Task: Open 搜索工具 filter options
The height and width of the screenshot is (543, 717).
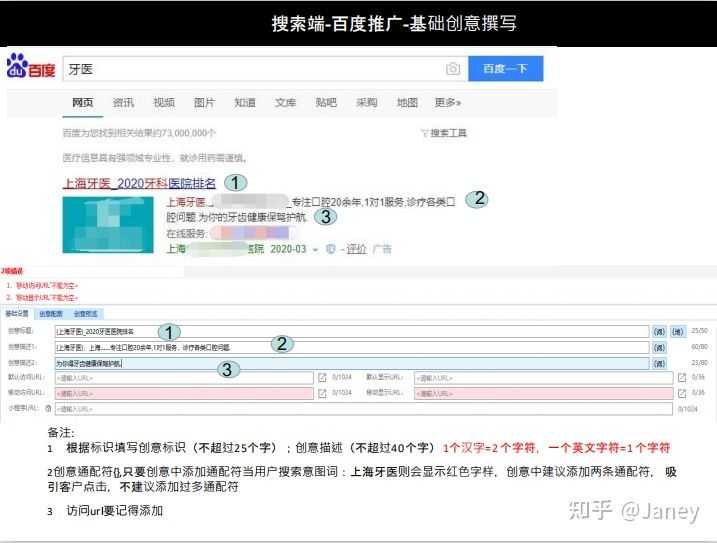Action: (444, 133)
